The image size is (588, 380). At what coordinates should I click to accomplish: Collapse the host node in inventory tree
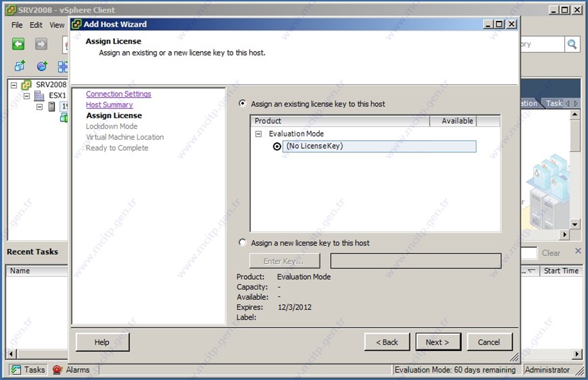pos(39,107)
